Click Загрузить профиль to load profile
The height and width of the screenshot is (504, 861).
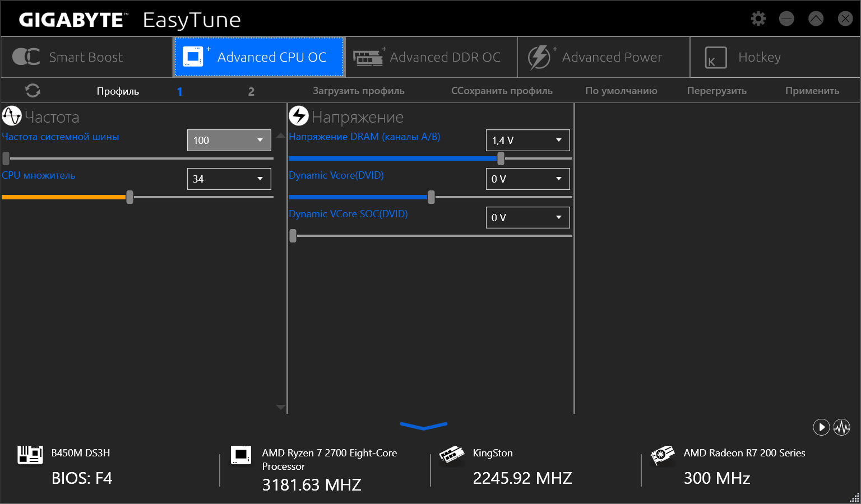tap(359, 91)
